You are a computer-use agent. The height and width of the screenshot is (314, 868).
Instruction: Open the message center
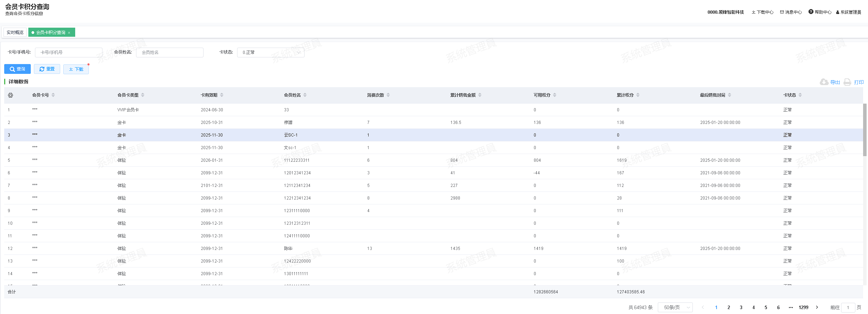791,12
